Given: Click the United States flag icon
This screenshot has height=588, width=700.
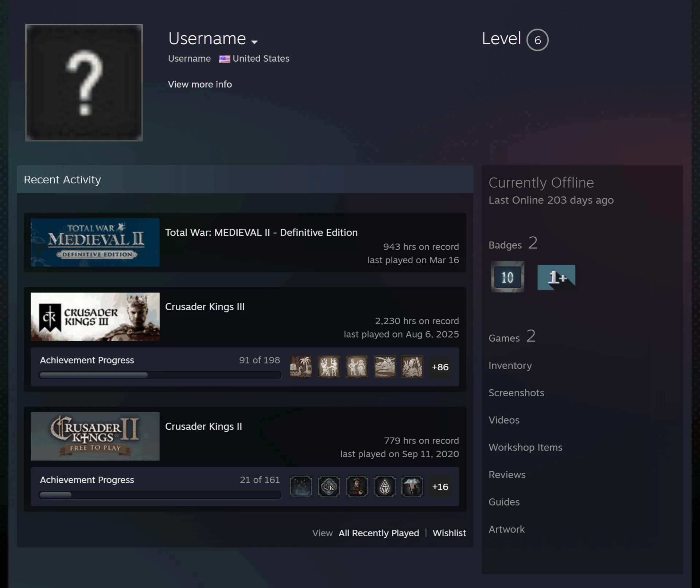Looking at the screenshot, I should coord(224,59).
